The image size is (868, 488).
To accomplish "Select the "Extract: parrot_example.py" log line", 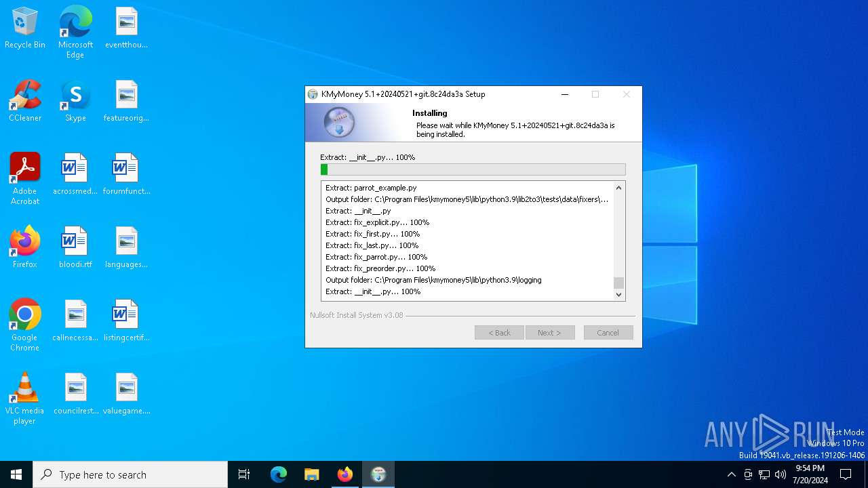I will pos(371,188).
